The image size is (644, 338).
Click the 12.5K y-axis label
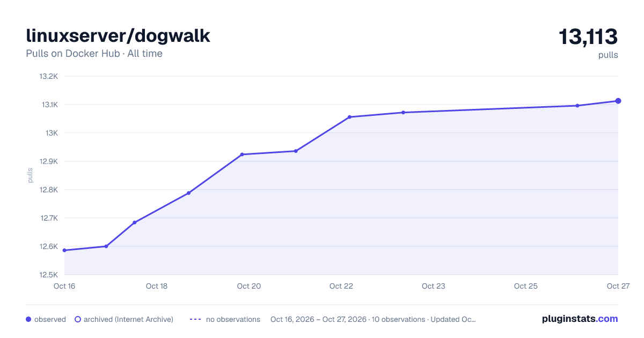pyautogui.click(x=48, y=275)
